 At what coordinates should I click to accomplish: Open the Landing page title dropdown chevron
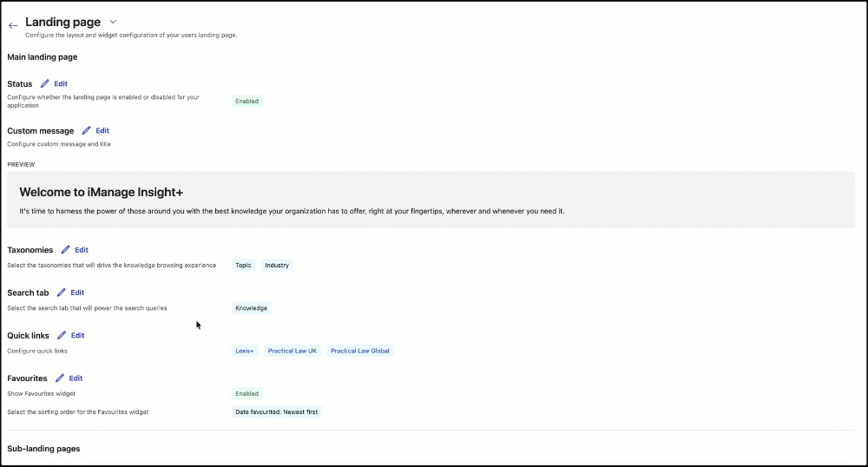[113, 22]
